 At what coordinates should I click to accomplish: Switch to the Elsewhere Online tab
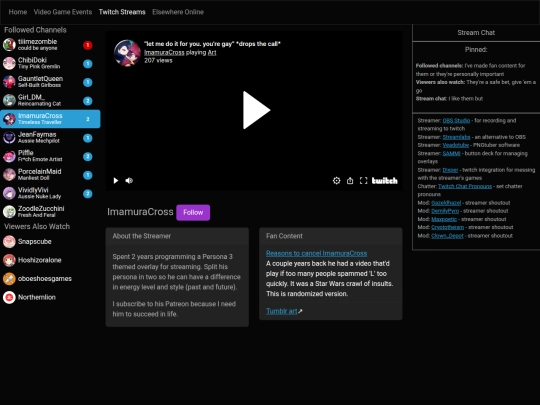click(x=178, y=12)
